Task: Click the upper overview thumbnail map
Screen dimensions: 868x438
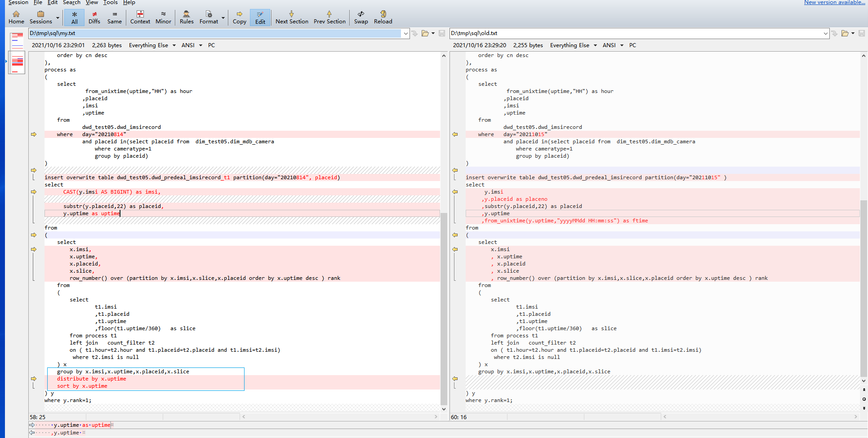Action: (x=17, y=41)
